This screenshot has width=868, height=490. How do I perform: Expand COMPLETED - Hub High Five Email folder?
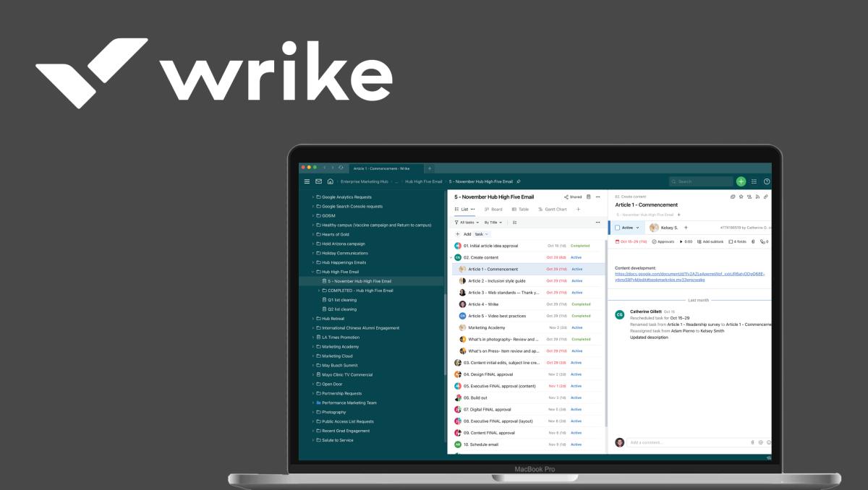pos(319,291)
